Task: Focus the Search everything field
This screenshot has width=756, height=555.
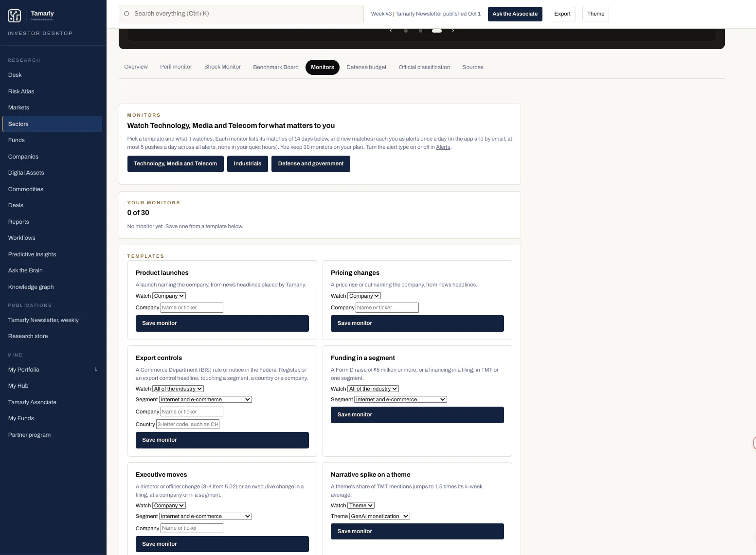Action: [x=241, y=14]
